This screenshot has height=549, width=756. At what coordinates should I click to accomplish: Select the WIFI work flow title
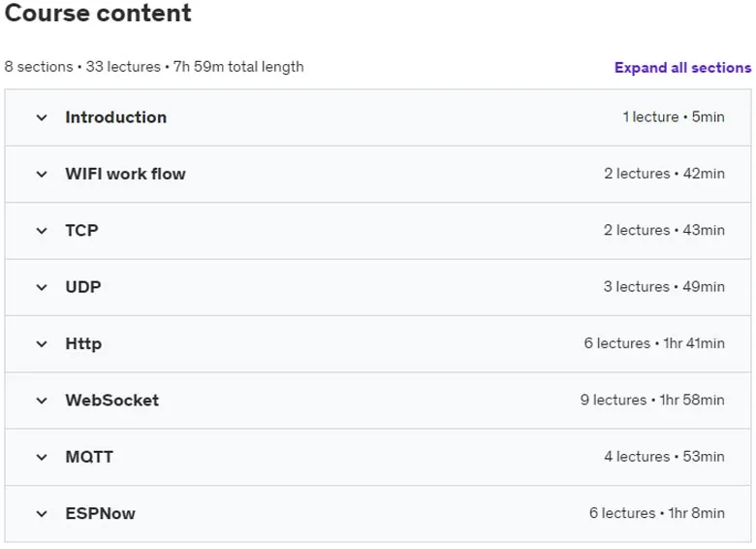(125, 174)
